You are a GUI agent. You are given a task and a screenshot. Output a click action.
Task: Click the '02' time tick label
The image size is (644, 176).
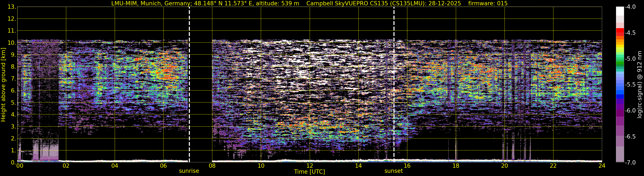point(66,166)
